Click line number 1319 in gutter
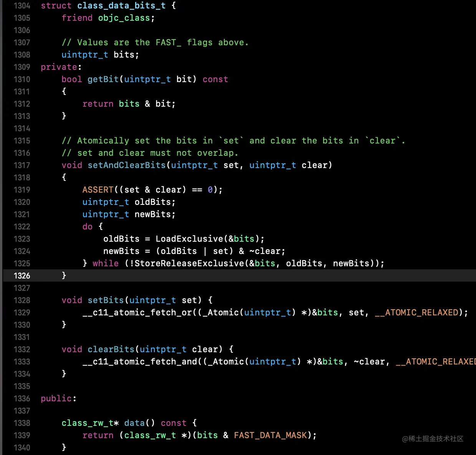Image resolution: width=476 pixels, height=455 pixels. [22, 190]
